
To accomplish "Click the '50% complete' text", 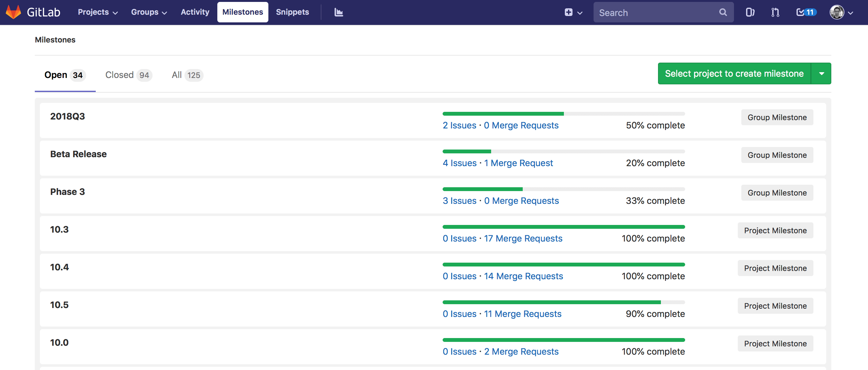I will pyautogui.click(x=655, y=126).
